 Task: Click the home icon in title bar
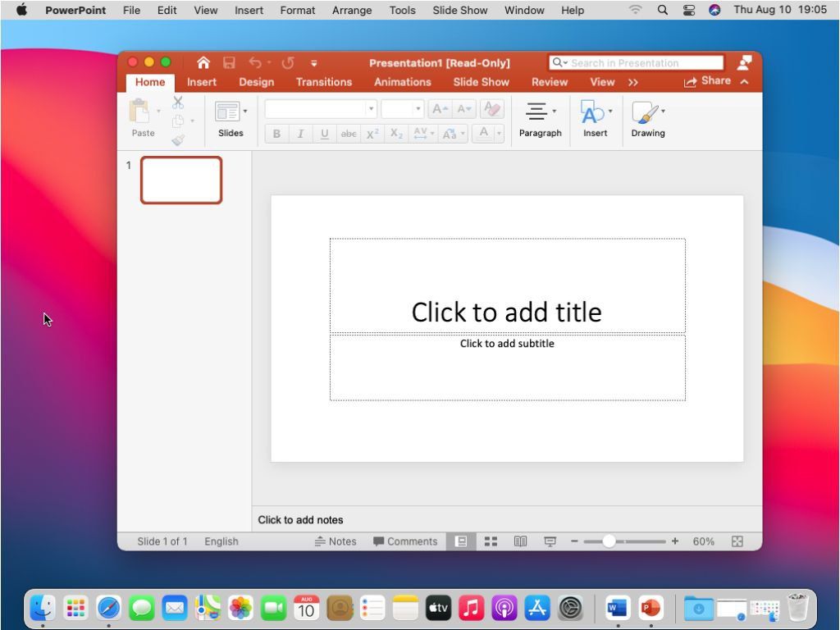point(203,63)
